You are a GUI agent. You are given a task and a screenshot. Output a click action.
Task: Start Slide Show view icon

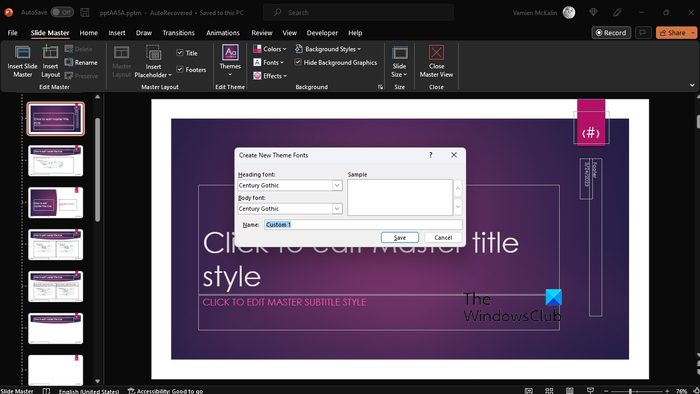[590, 391]
